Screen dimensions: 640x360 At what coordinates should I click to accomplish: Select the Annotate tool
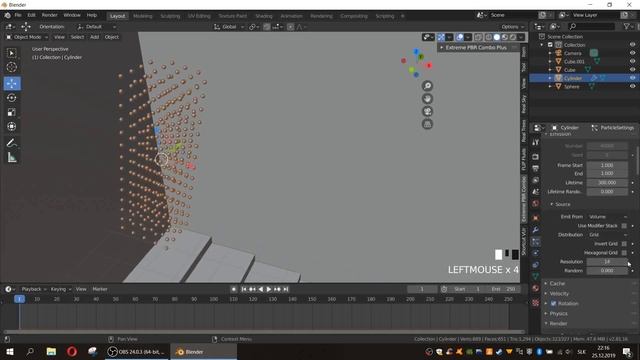11,143
